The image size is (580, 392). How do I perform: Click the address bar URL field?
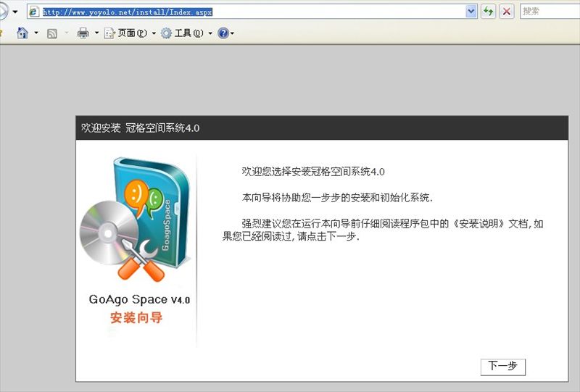click(x=253, y=12)
